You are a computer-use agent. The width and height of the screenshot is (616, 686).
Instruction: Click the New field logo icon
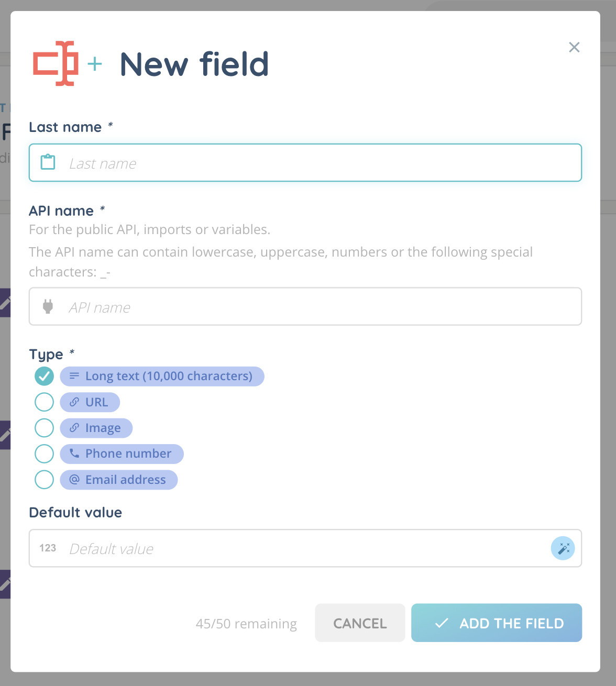[x=56, y=63]
